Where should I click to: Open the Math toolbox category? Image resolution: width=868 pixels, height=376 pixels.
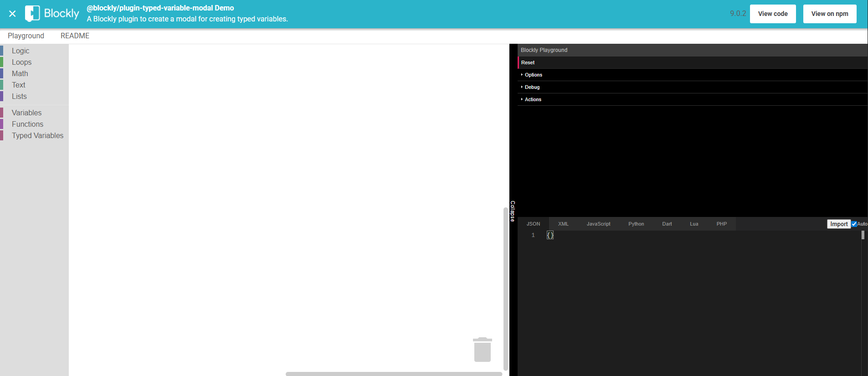pos(34,73)
